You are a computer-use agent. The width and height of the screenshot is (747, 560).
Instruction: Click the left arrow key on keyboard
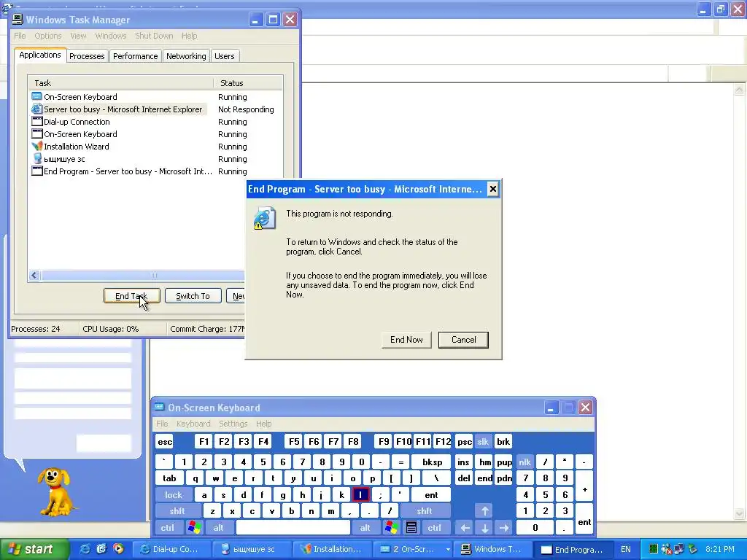pyautogui.click(x=465, y=527)
